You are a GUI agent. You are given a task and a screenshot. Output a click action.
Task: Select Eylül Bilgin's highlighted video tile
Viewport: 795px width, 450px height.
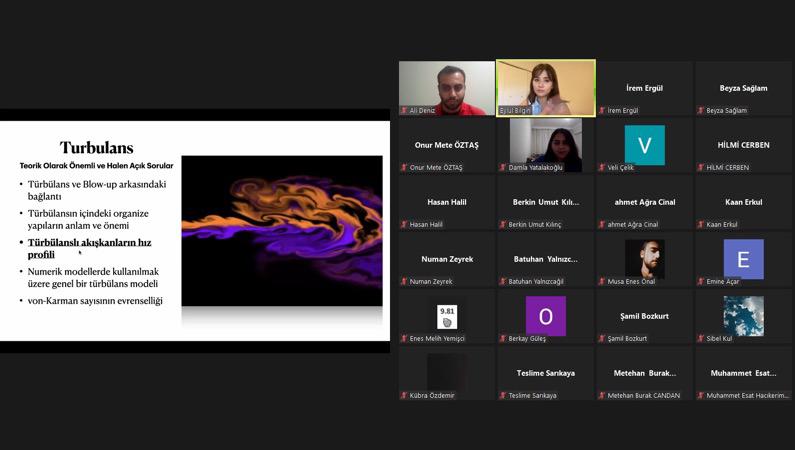coord(546,87)
